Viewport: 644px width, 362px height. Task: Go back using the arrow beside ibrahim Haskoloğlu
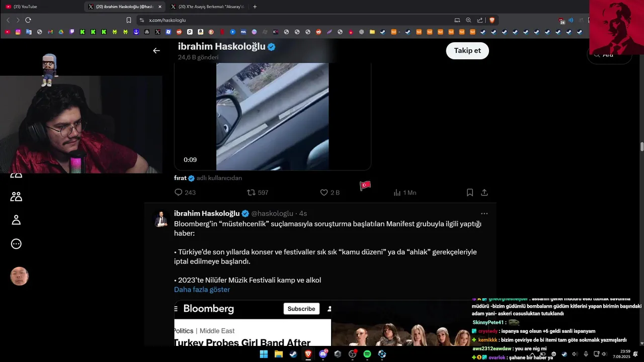pyautogui.click(x=156, y=51)
